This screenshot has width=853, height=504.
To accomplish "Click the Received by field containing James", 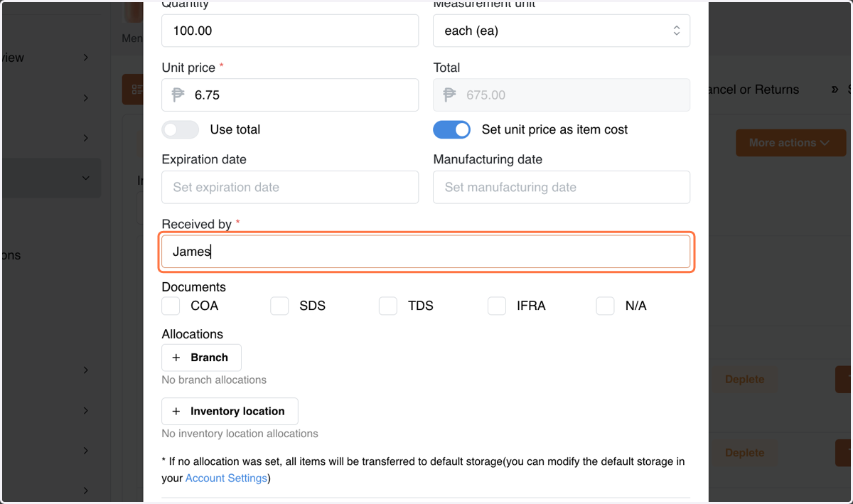I will point(426,252).
